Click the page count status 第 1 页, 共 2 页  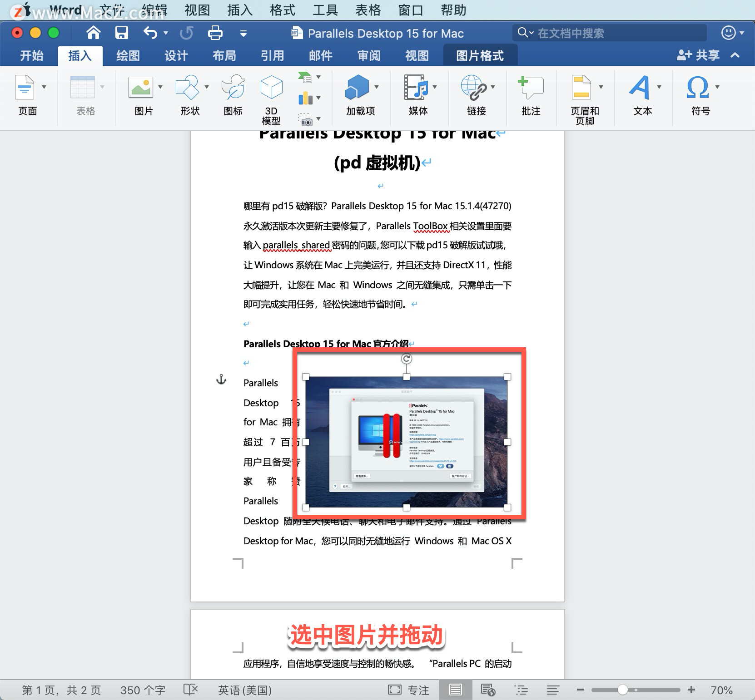pos(61,690)
